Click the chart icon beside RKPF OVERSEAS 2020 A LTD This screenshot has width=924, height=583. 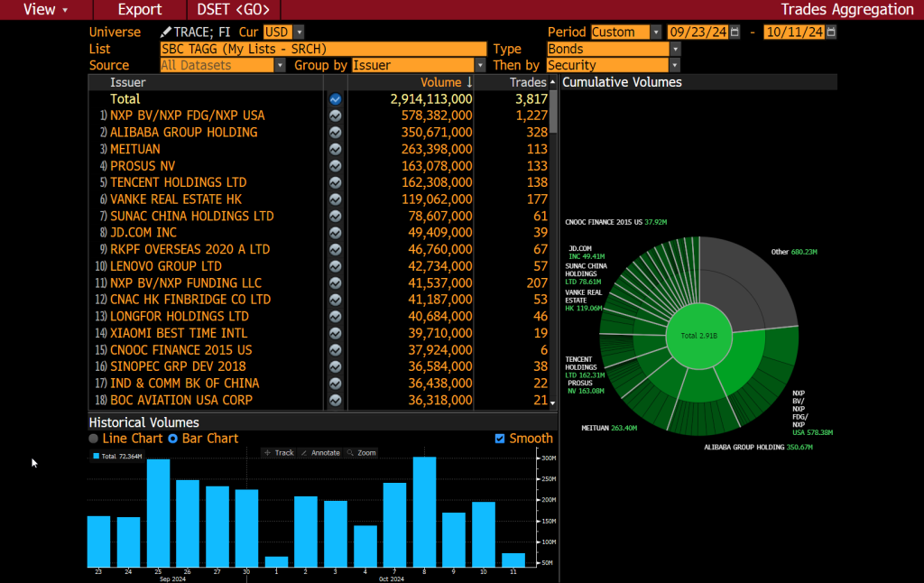tap(336, 249)
